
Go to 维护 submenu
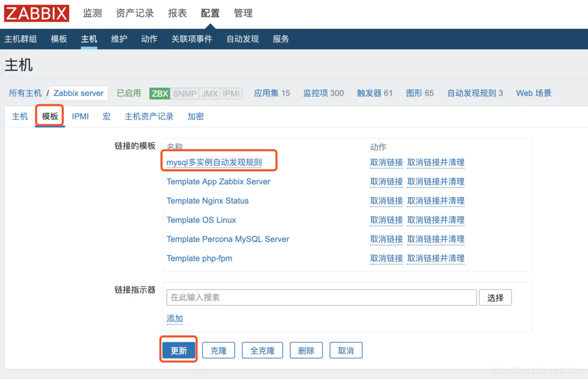[x=119, y=39]
